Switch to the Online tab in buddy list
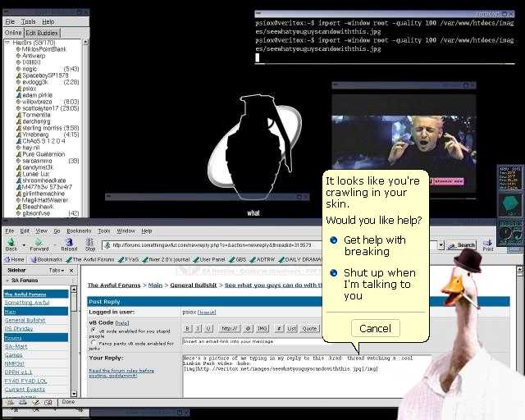The height and width of the screenshot is (420, 525). [13, 33]
